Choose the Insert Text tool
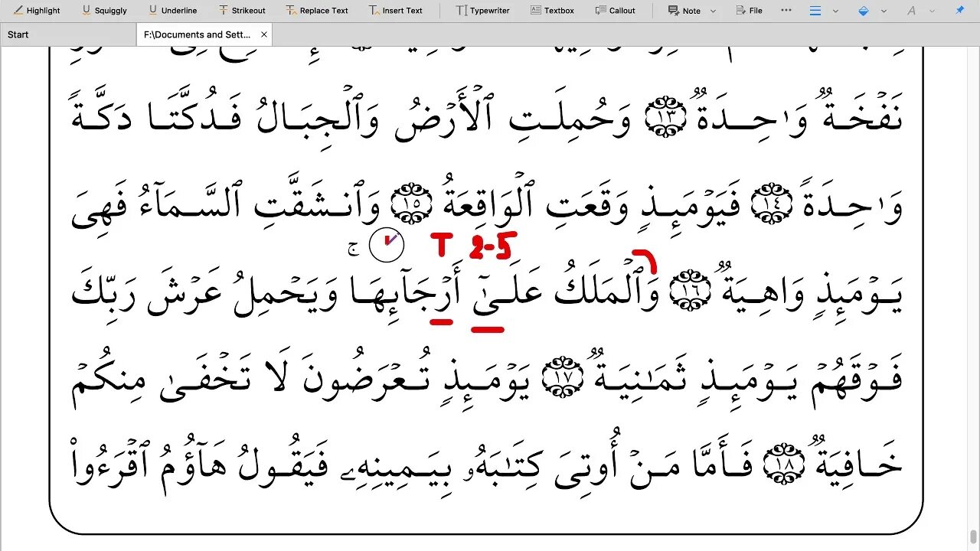 click(395, 11)
